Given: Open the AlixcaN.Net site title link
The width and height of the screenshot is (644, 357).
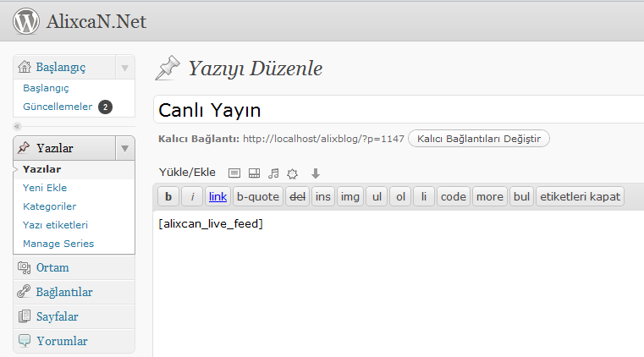Looking at the screenshot, I should click(96, 21).
